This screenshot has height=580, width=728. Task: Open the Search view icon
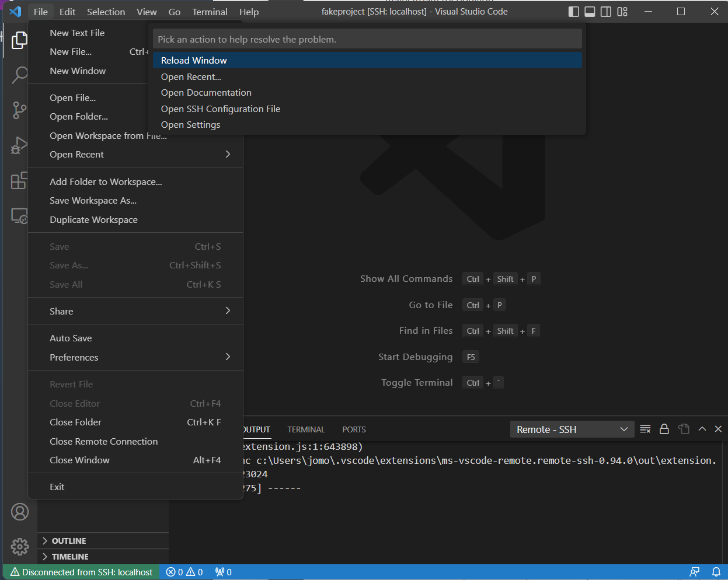[19, 75]
